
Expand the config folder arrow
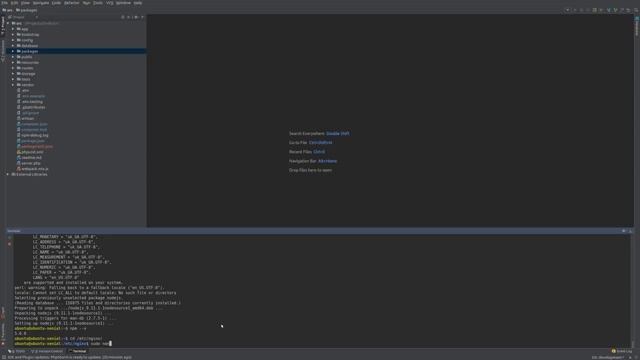(13, 40)
